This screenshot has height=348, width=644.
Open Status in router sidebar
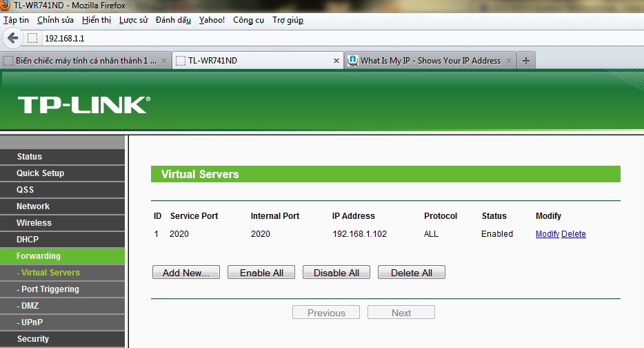tap(63, 157)
